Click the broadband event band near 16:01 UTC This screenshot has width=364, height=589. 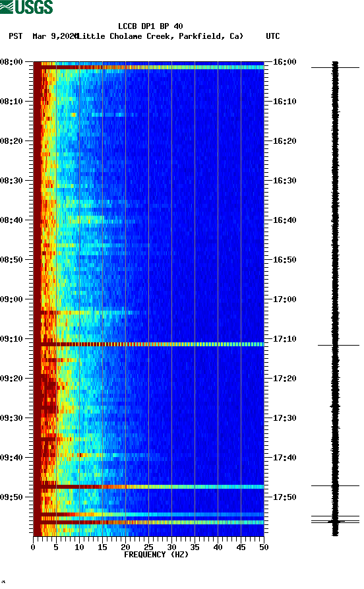click(x=149, y=67)
